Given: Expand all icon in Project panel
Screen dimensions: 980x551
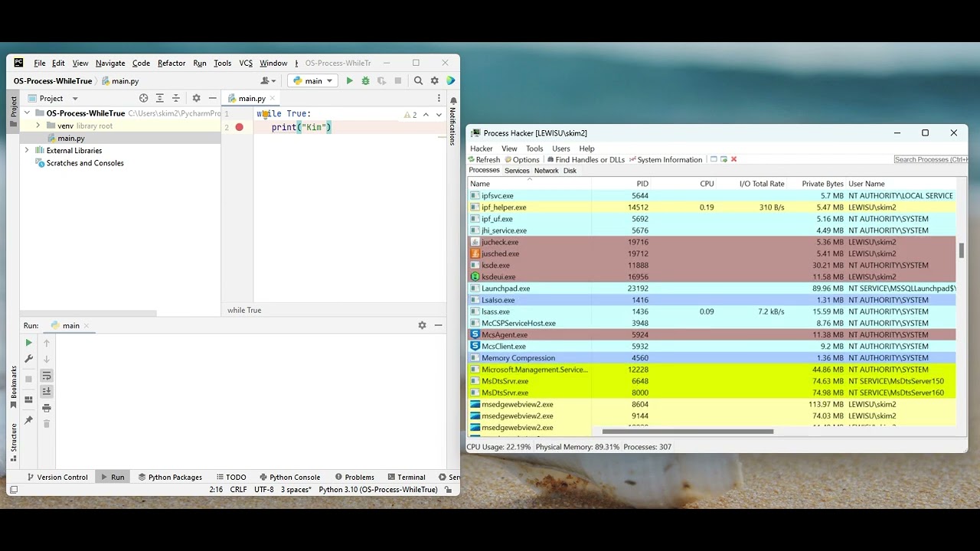Looking at the screenshot, I should [x=159, y=98].
